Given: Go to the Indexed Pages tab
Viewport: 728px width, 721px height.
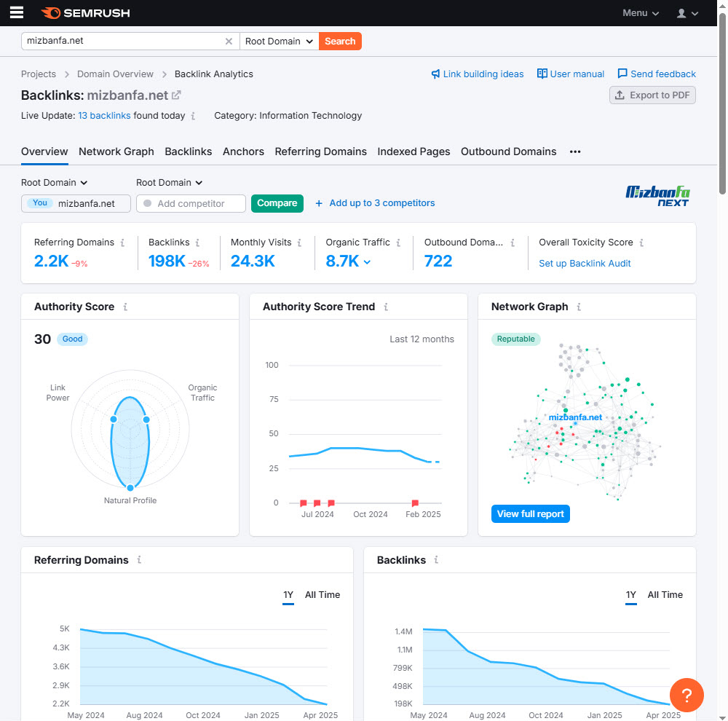Looking at the screenshot, I should [x=414, y=152].
